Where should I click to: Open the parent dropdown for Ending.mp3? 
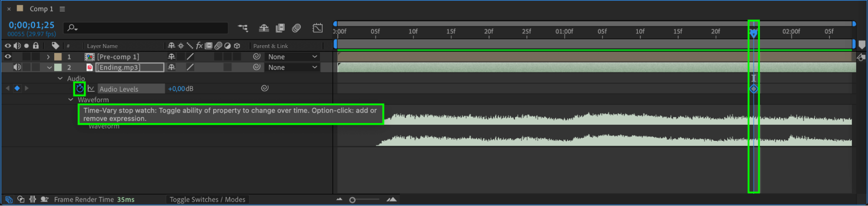point(293,67)
